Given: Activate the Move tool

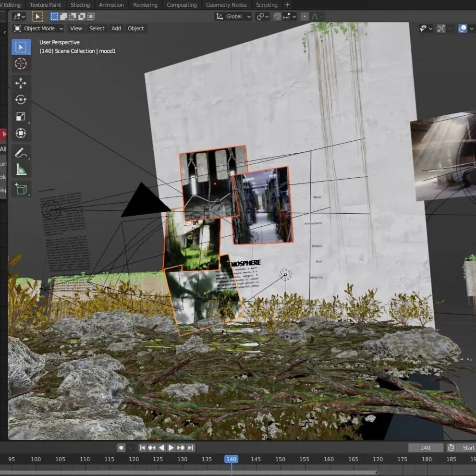Looking at the screenshot, I should [21, 83].
